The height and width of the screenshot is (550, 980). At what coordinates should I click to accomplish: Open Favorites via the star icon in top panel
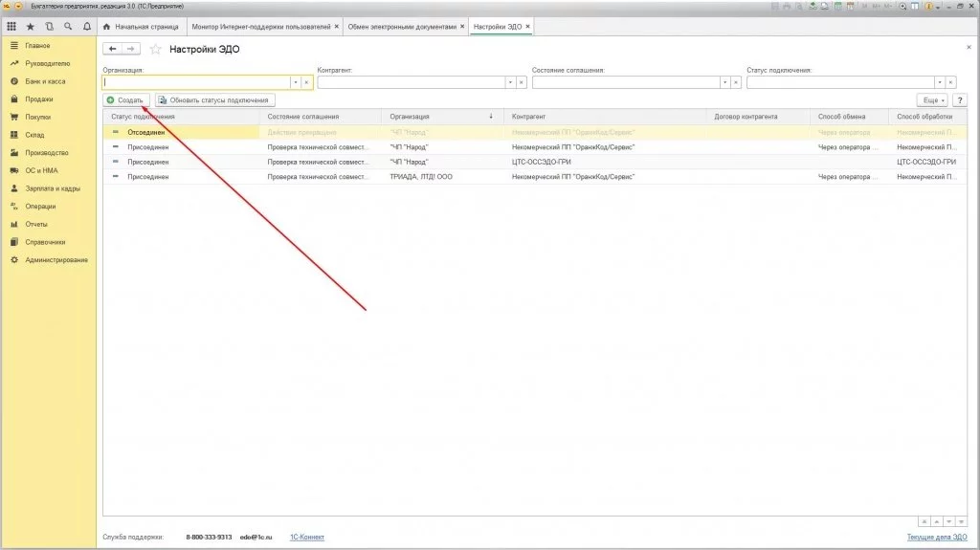click(31, 26)
